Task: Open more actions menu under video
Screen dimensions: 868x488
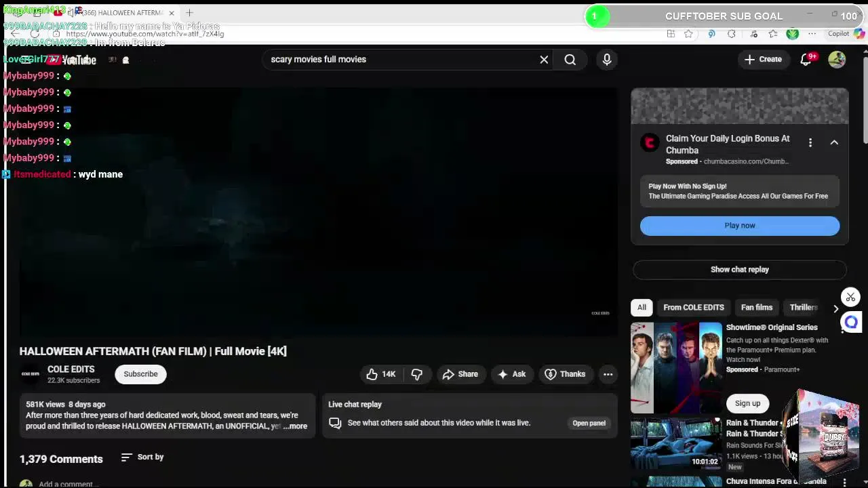Action: coord(608,374)
